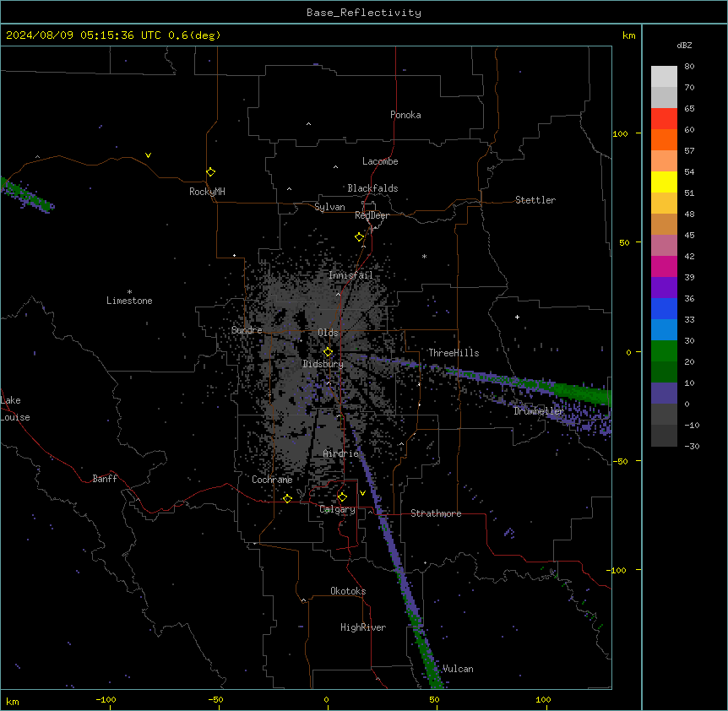Click the HighRiver label
The width and height of the screenshot is (728, 711).
click(363, 627)
